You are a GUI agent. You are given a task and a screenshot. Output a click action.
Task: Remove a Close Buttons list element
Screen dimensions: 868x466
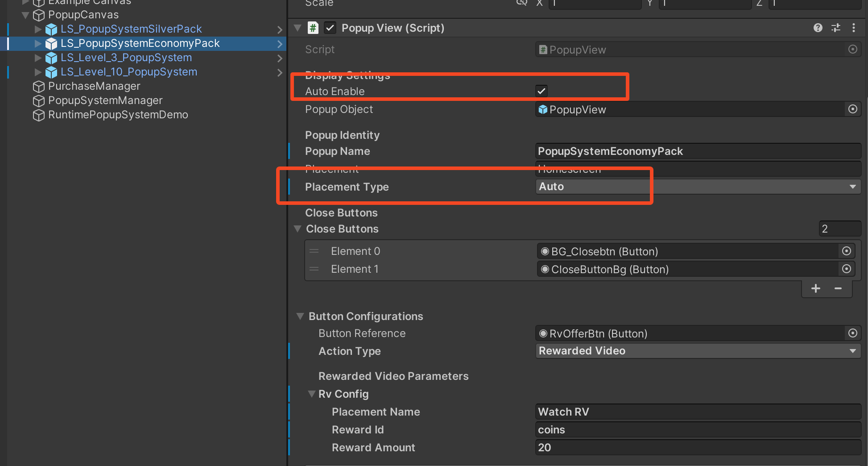[x=838, y=288]
